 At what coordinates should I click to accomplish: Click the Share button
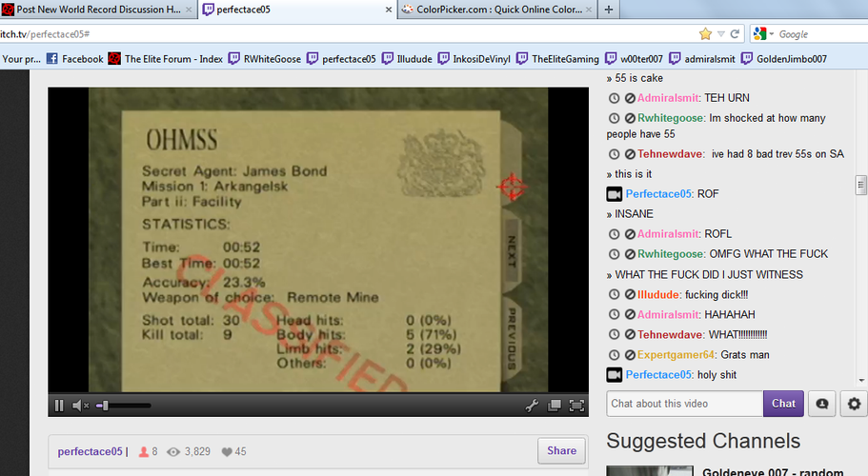pos(561,451)
